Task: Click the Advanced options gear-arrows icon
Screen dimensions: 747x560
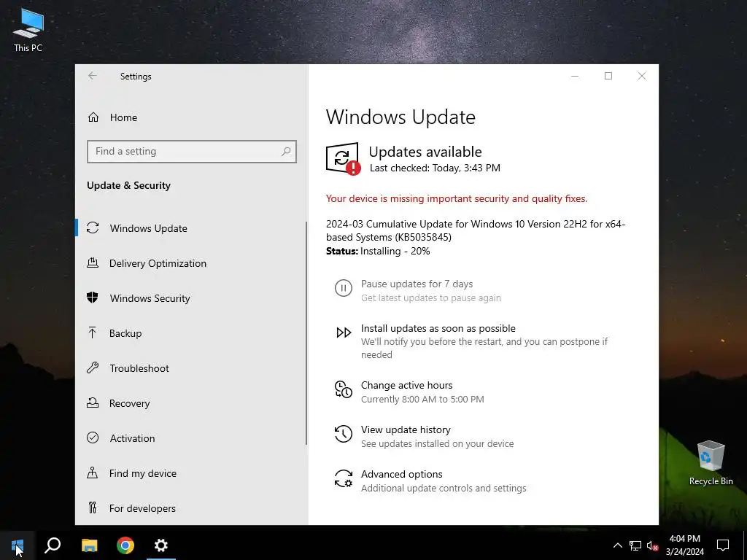Action: [344, 478]
